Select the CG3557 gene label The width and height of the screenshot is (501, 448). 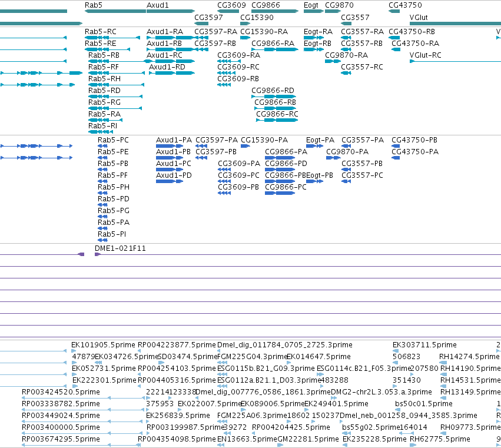[x=355, y=17]
